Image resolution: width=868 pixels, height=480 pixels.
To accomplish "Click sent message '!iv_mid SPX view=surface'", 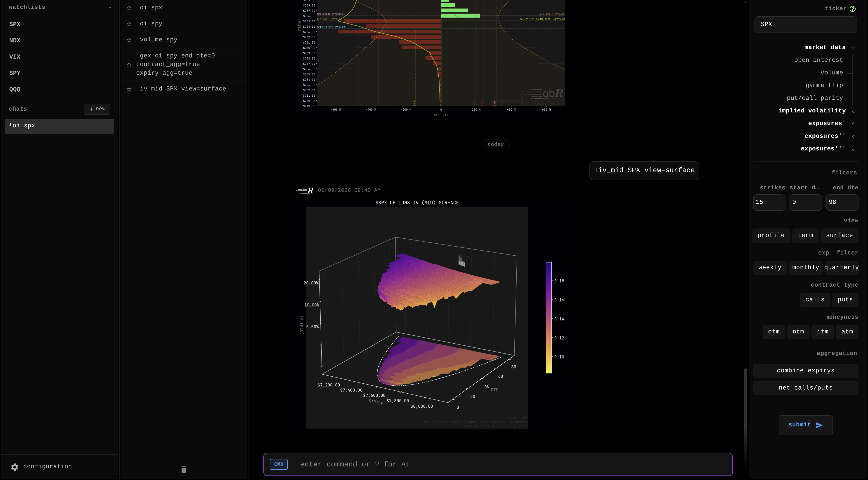I will coord(644,171).
